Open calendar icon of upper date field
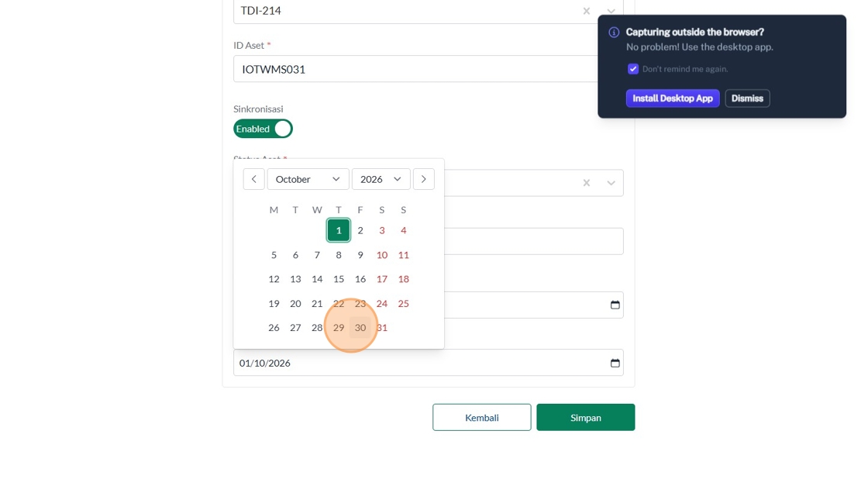The height and width of the screenshot is (486, 868). pyautogui.click(x=615, y=305)
